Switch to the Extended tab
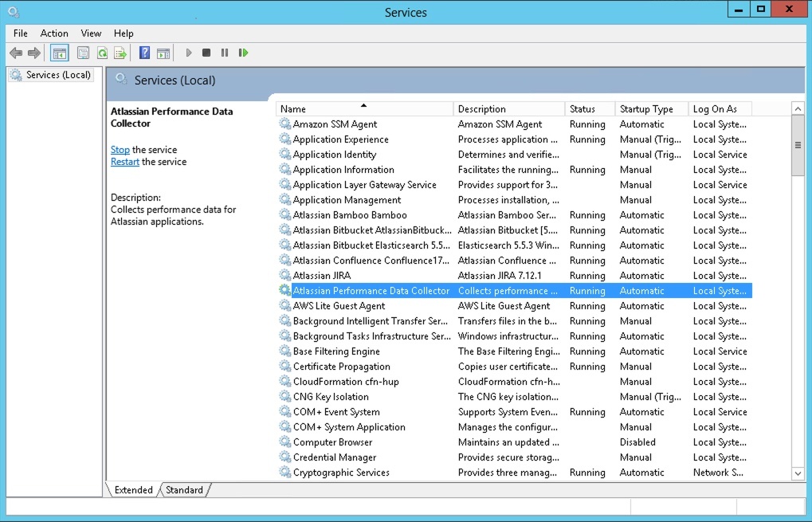812x522 pixels. 133,490
